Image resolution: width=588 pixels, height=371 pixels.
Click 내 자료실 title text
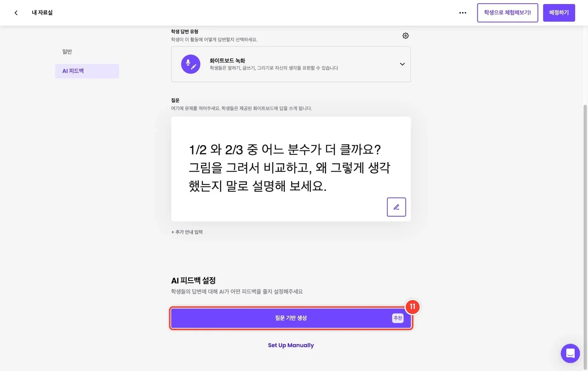coord(42,13)
